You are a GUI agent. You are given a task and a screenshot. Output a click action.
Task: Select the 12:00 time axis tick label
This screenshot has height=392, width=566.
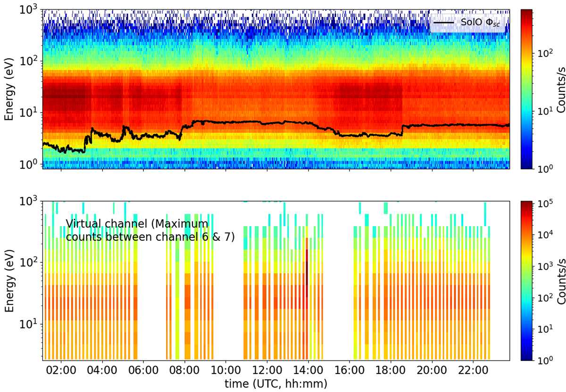click(267, 370)
